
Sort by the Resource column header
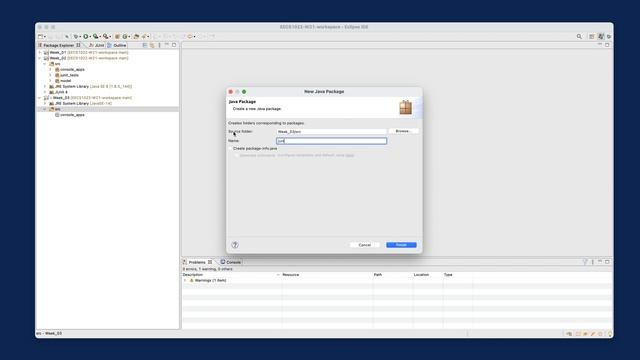click(327, 275)
